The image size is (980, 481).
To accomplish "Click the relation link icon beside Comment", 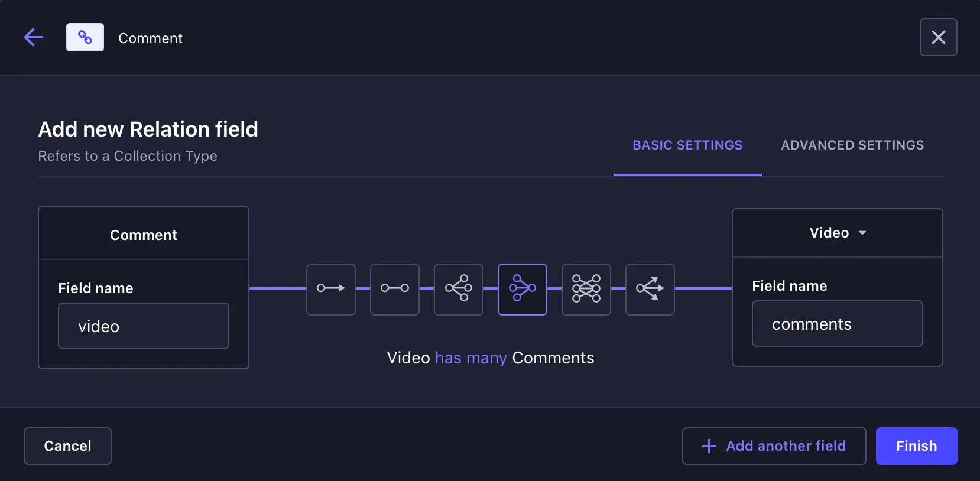I will coord(85,37).
